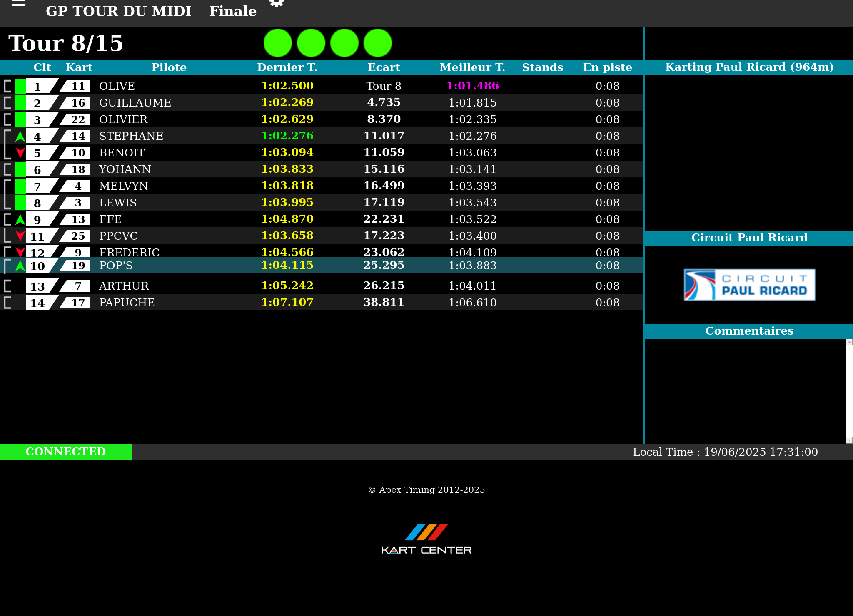Click the red down arrow beside BENOIT
The image size is (853, 616).
click(x=20, y=153)
